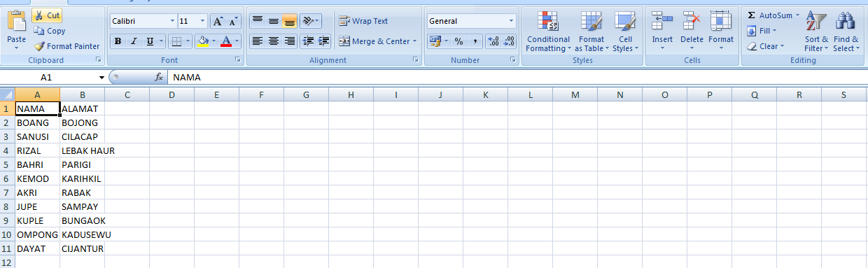Cut the selected cell
Screen dimensions: 868x268
coord(46,15)
